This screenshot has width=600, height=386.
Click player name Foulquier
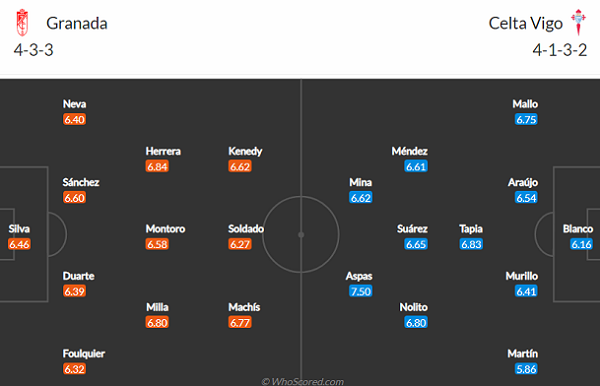(x=84, y=353)
